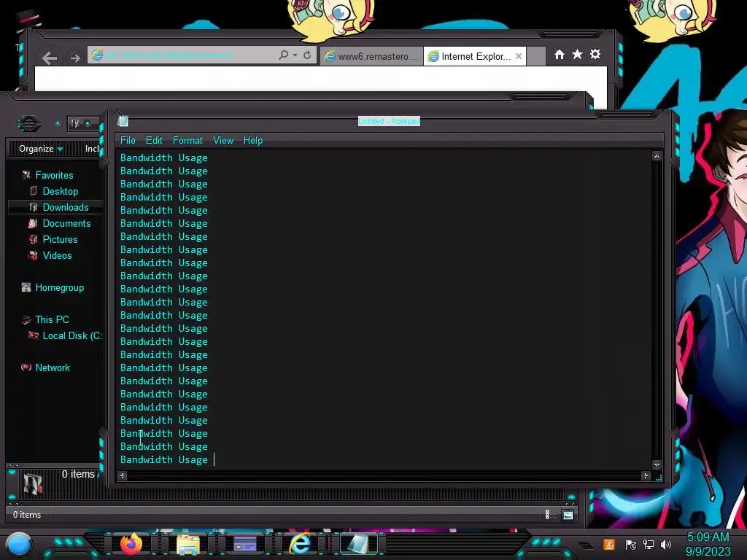
Task: Open the Action Center flag icon
Action: [630, 544]
